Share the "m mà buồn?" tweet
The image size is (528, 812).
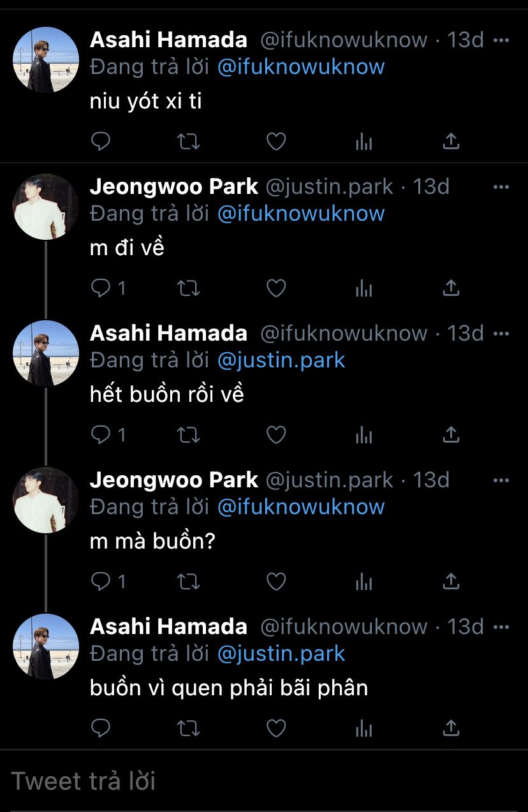coord(451,582)
